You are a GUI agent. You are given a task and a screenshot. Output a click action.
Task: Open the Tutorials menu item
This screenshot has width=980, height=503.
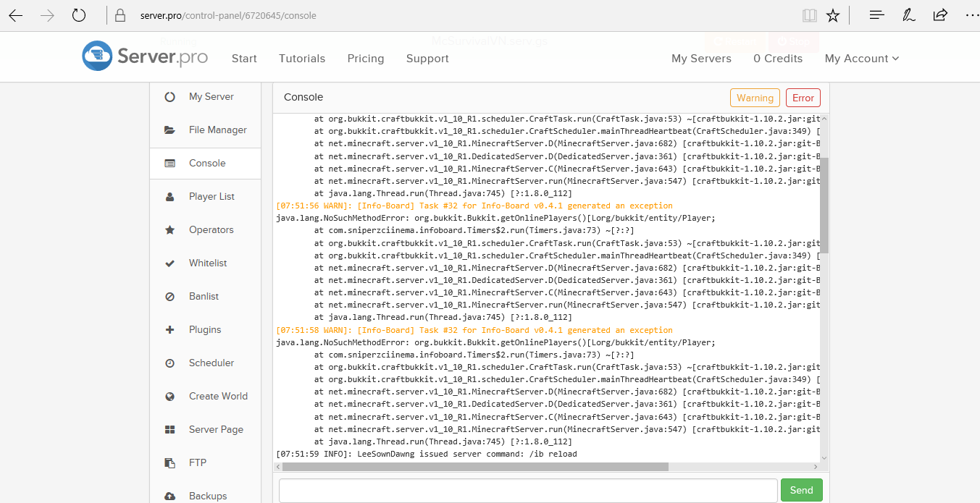(302, 59)
